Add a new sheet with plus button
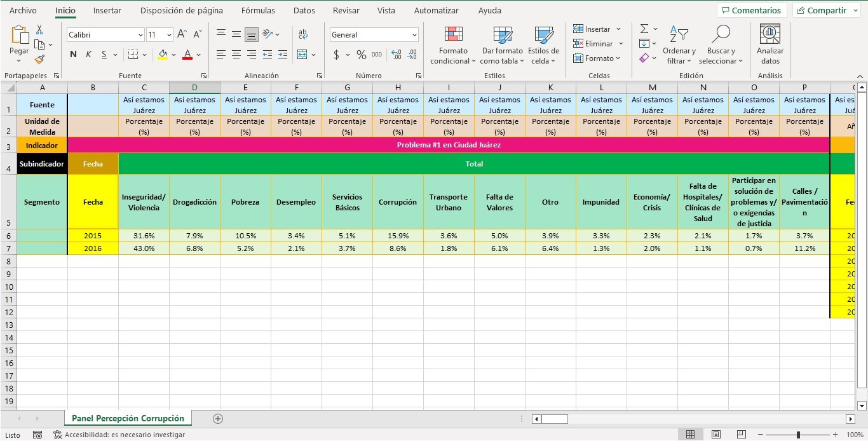This screenshot has width=868, height=441. click(218, 419)
